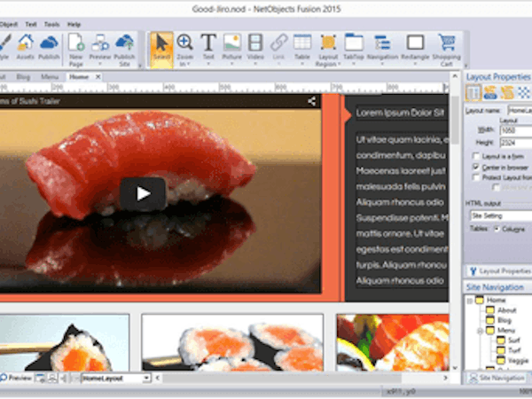Open the Assets view icon
Viewport: 532px width, 399px height.
pyautogui.click(x=26, y=48)
